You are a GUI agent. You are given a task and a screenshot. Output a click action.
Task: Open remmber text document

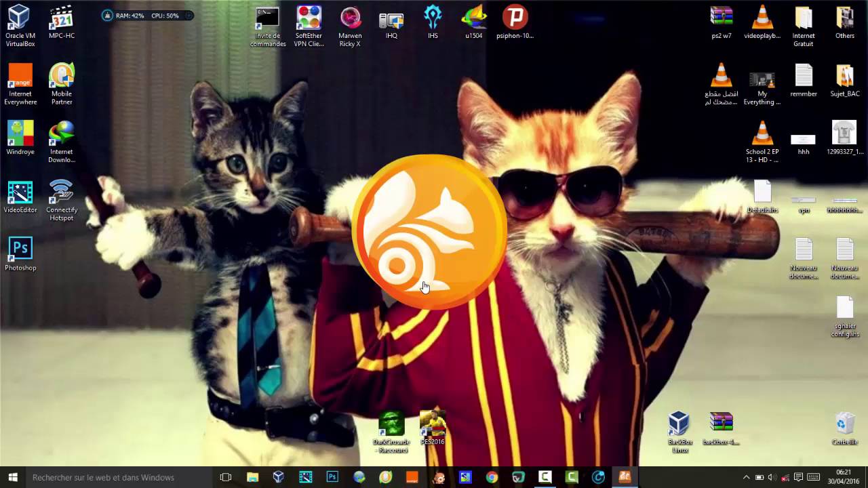tap(804, 81)
